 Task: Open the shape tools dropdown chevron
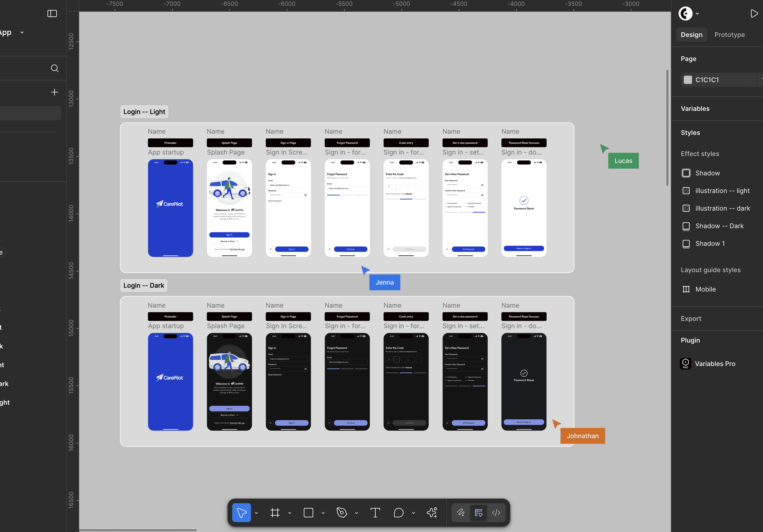click(x=323, y=513)
